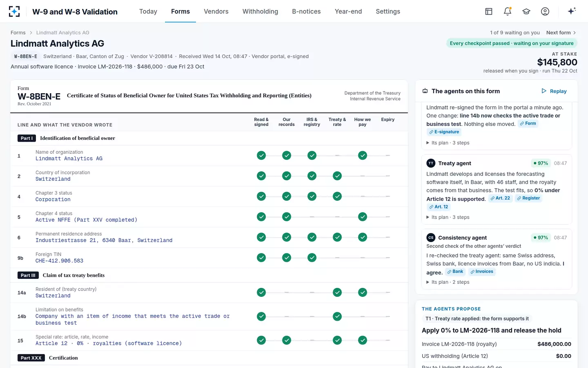Image resolution: width=588 pixels, height=368 pixels.
Task: Click "Article 12 · 0% · royalties" value
Action: 109,343
